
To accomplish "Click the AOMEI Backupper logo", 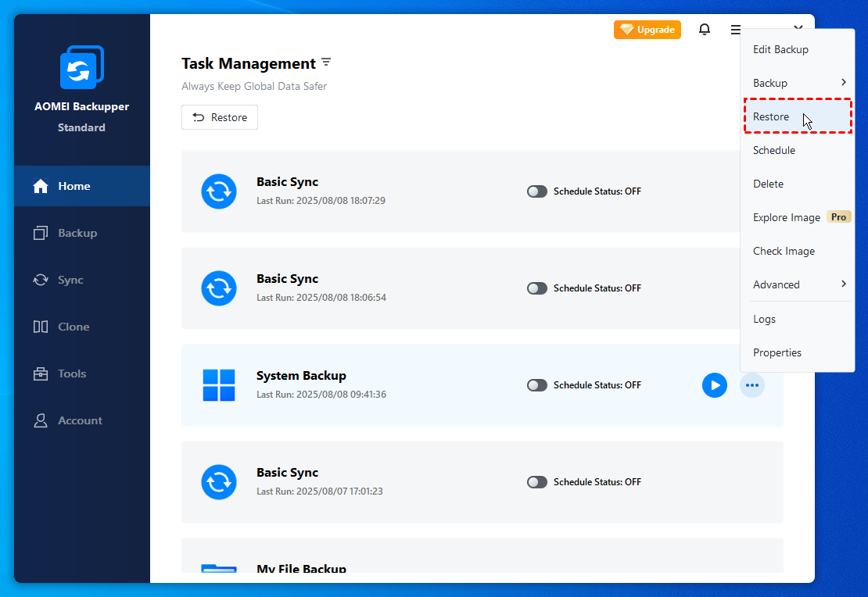I will (81, 68).
